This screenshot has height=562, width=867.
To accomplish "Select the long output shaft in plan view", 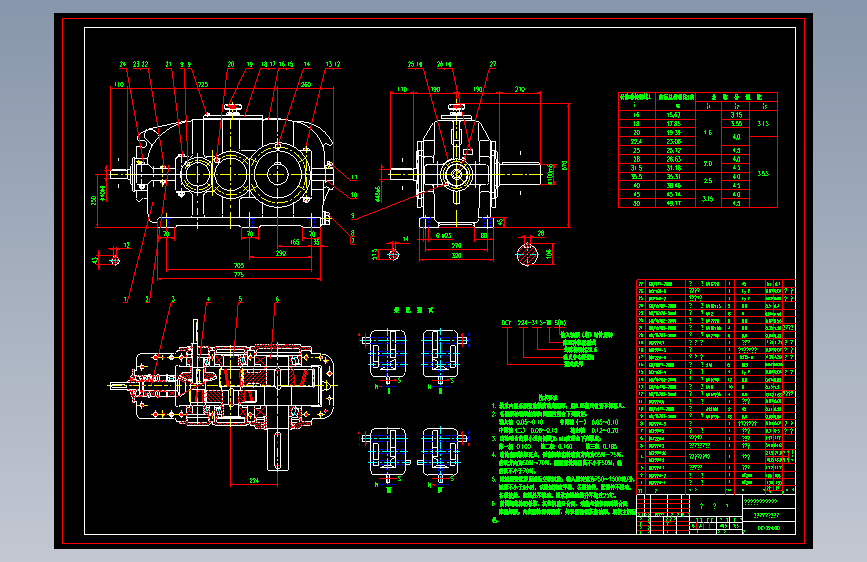I will pos(278,450).
